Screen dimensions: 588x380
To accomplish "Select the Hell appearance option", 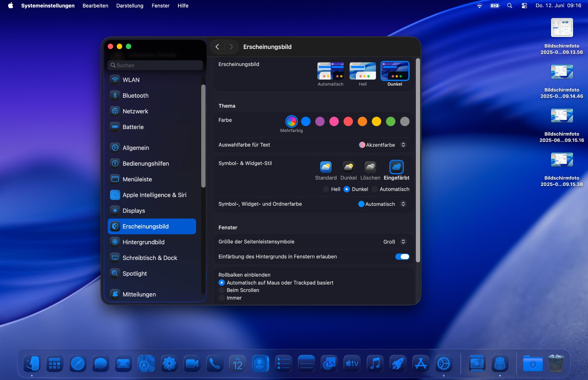I will click(362, 71).
